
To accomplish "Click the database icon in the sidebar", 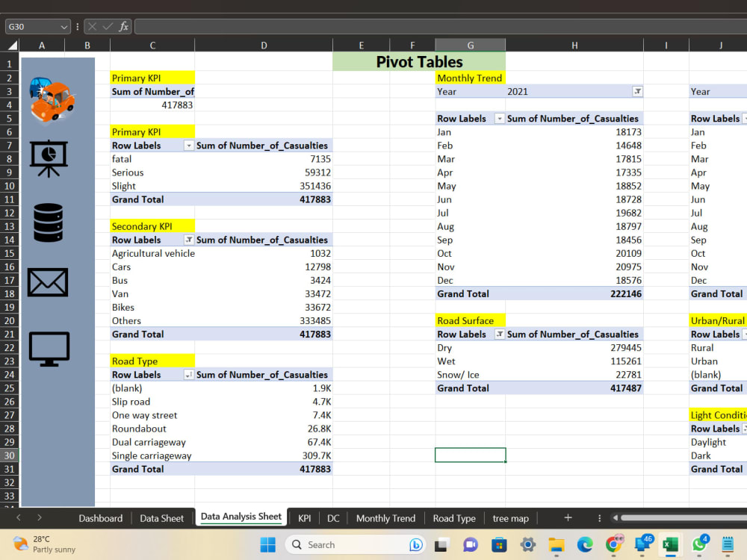I will 47,223.
